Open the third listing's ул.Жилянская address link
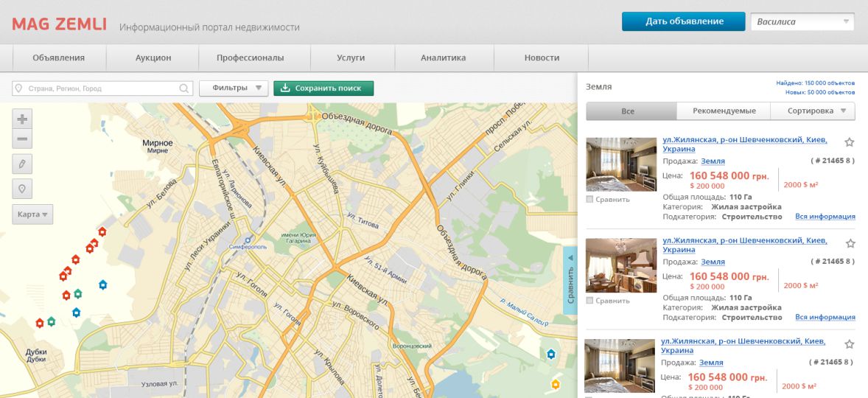The height and width of the screenshot is (398, 868). [743, 346]
